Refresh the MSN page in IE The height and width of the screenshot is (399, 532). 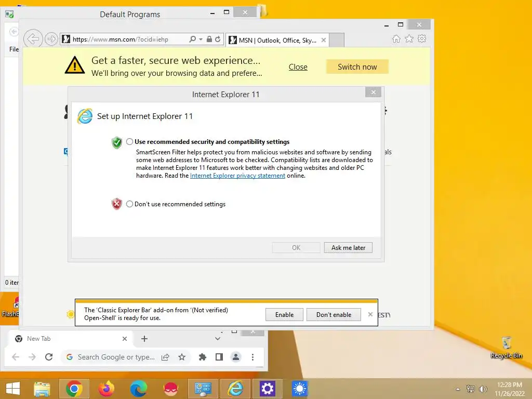[x=218, y=39]
